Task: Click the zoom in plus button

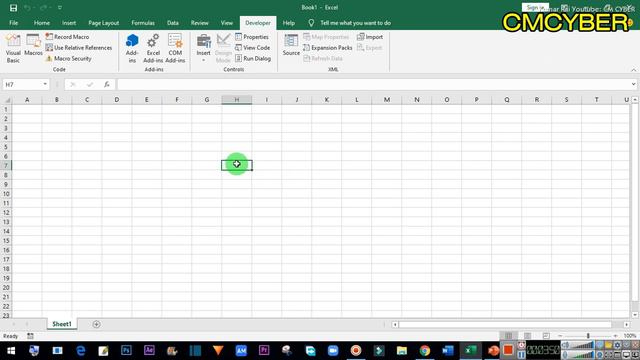Action: (616, 336)
